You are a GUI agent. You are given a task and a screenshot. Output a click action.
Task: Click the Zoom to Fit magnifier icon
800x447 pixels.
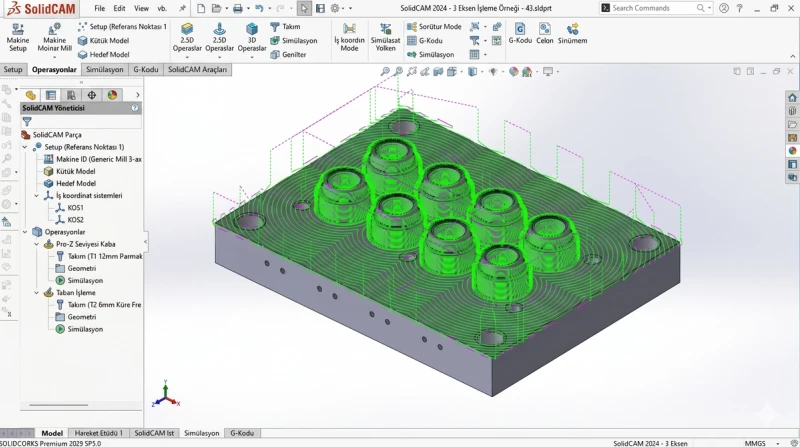(x=385, y=71)
